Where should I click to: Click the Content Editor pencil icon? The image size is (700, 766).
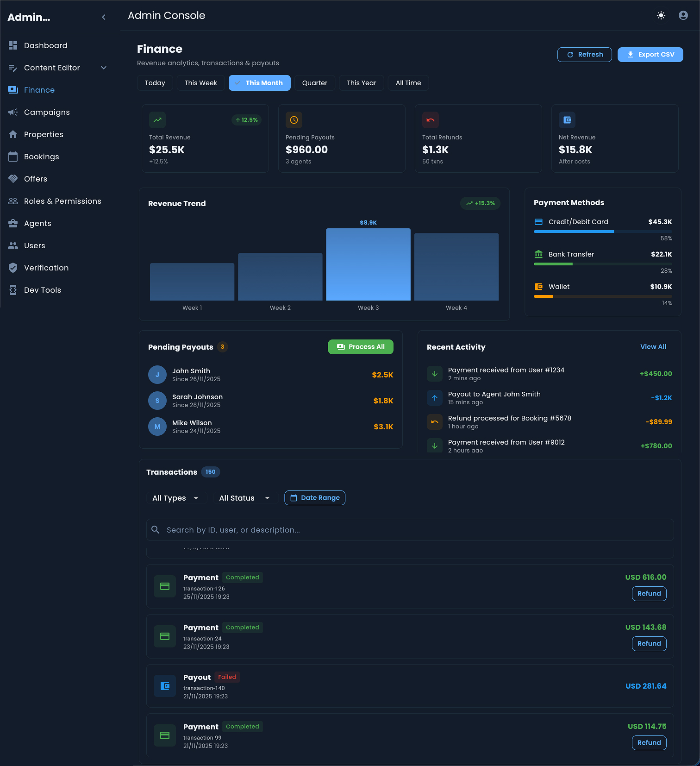coord(13,68)
